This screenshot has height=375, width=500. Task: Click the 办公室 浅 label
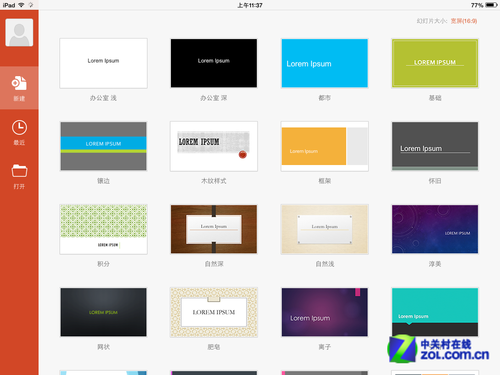103,98
